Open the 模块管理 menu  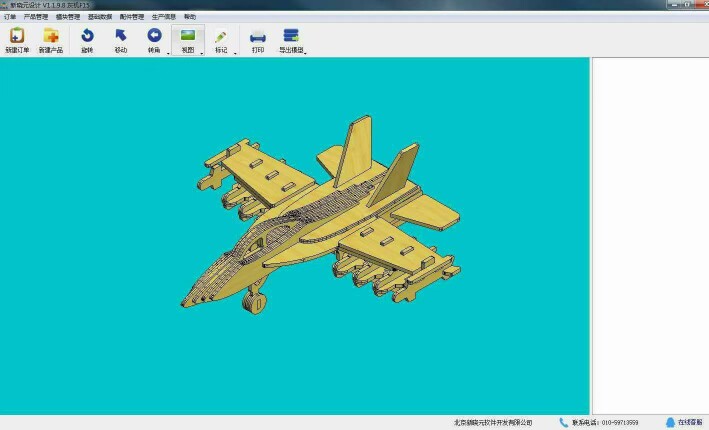click(x=68, y=17)
